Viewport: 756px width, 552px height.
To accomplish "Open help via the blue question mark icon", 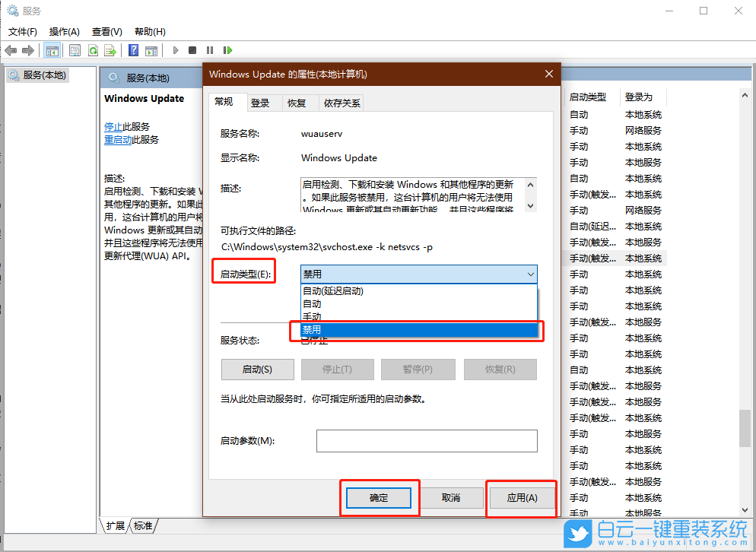I will pos(132,50).
